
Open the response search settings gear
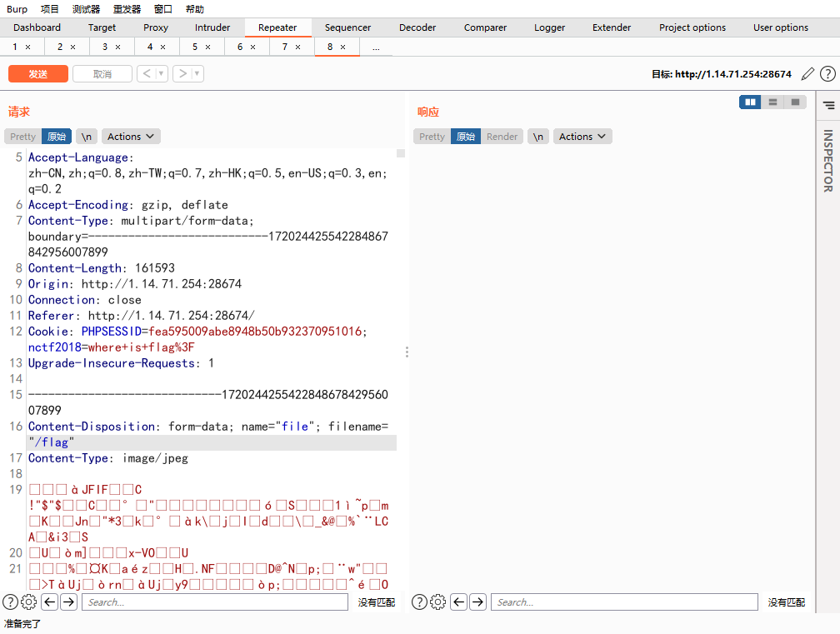[438, 602]
